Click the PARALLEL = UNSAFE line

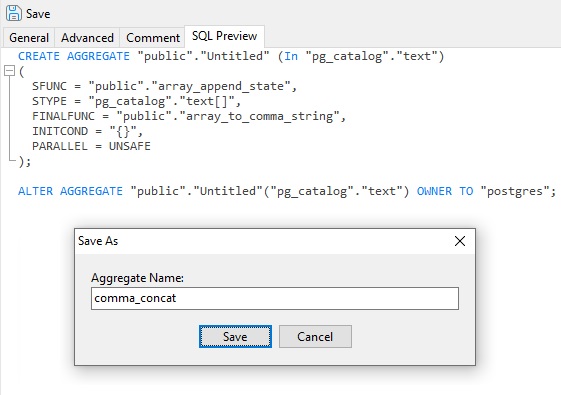92,146
